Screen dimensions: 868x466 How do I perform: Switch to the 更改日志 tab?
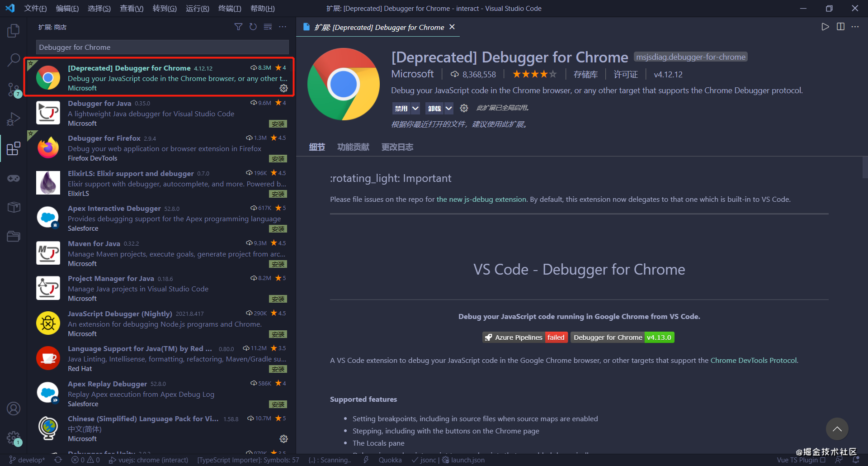click(x=397, y=147)
